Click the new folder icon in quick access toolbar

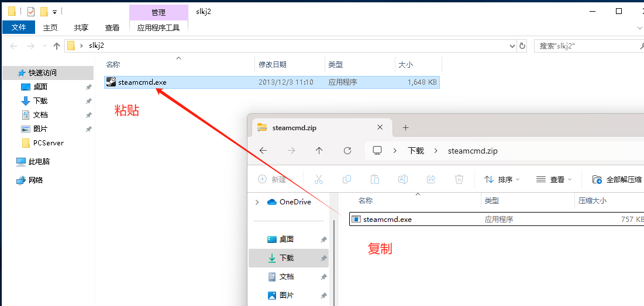click(x=44, y=12)
